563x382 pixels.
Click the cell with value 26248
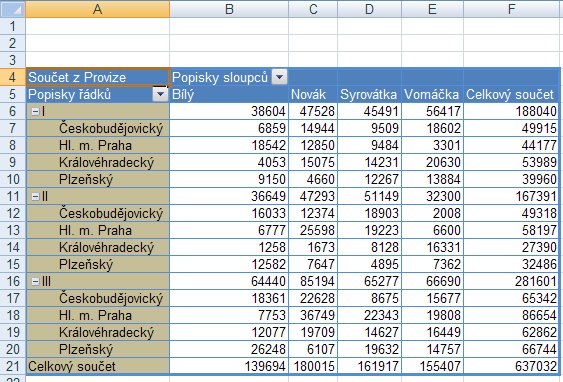tap(229, 349)
